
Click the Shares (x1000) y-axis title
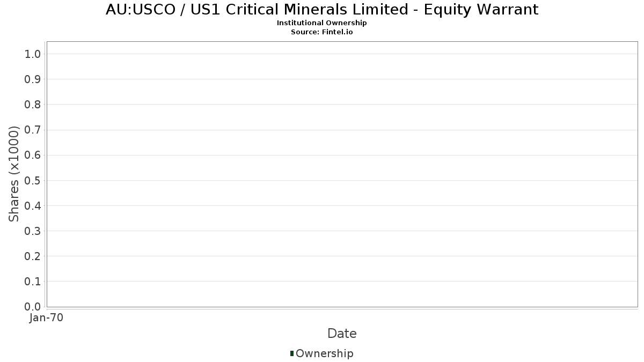[x=14, y=174]
